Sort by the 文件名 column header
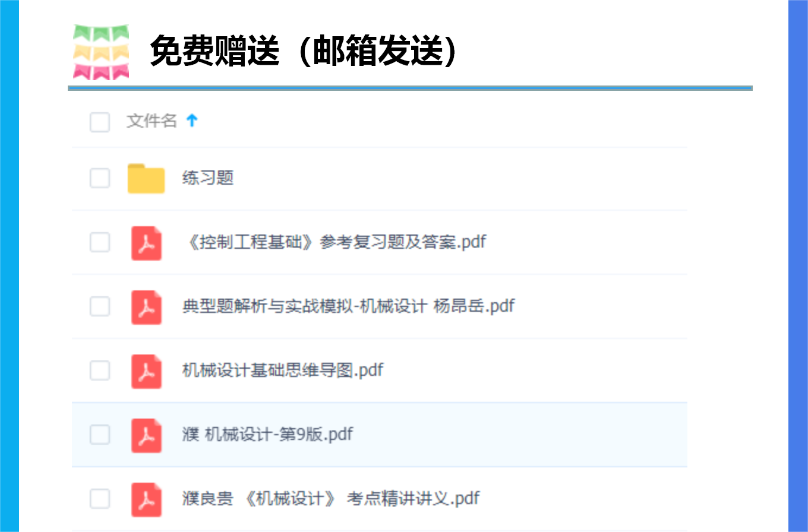Viewport: 808px width, 532px height. click(x=152, y=121)
